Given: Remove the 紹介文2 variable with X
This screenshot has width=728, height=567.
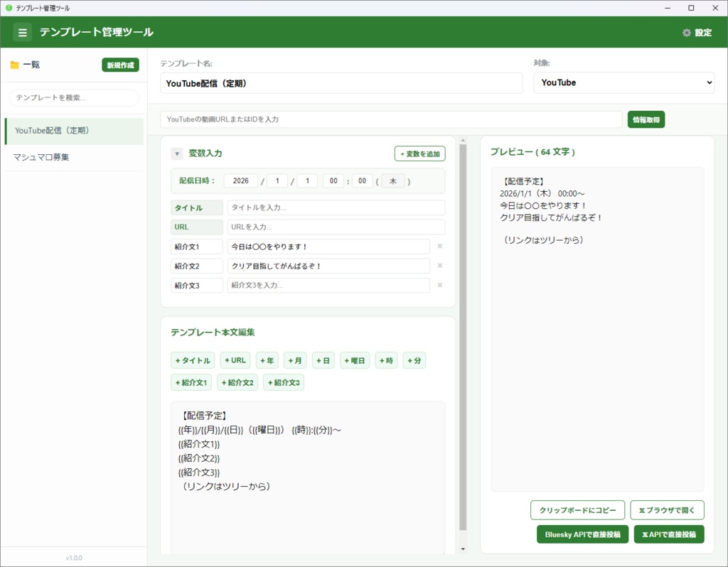Looking at the screenshot, I should click(439, 266).
